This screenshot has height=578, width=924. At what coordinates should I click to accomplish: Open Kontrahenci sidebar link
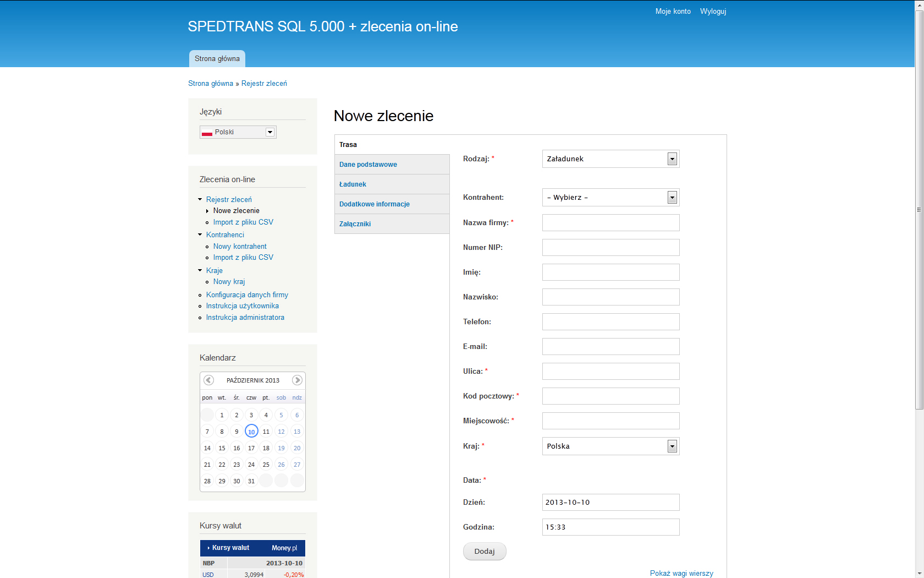coord(225,235)
